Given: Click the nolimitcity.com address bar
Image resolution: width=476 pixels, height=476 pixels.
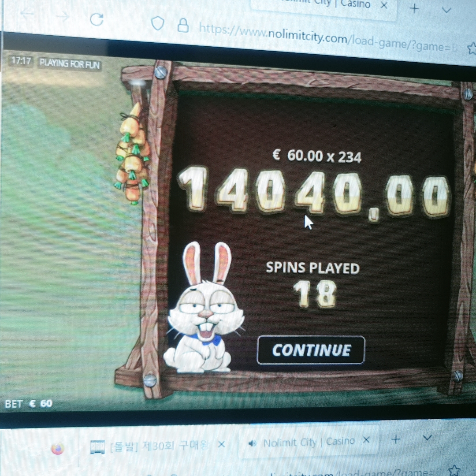Looking at the screenshot, I should pos(328,39).
